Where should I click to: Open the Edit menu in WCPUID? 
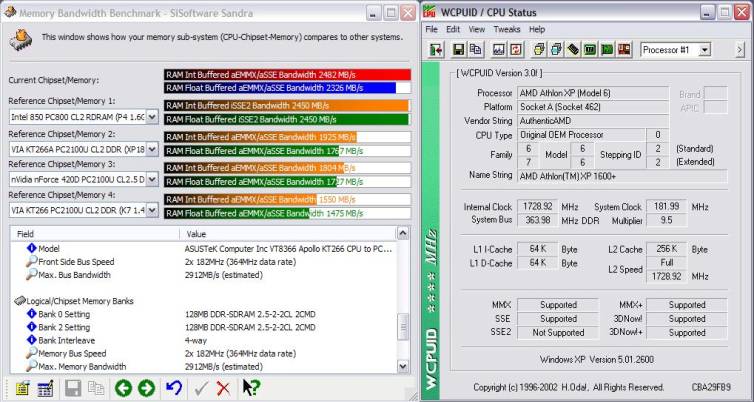(453, 29)
